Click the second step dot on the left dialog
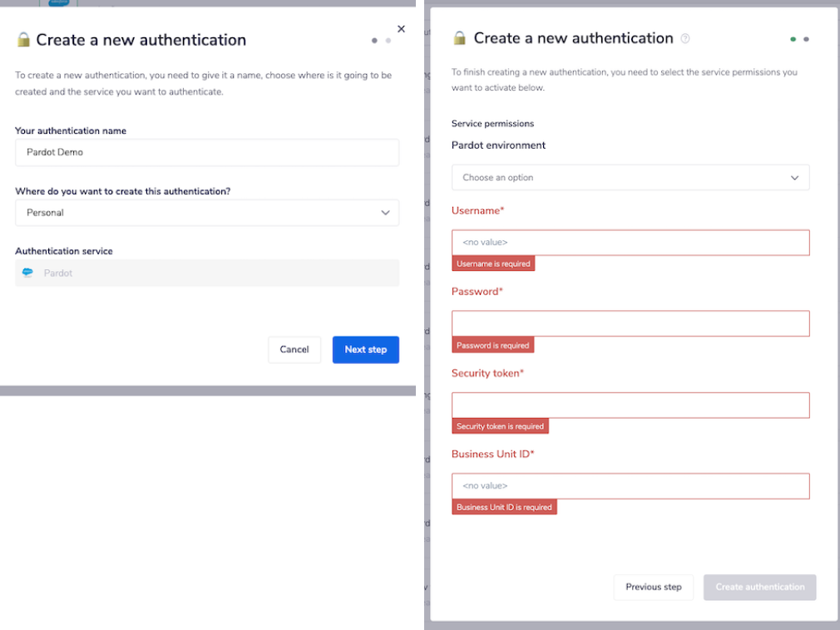Screen dimensions: 840x630 [388, 39]
